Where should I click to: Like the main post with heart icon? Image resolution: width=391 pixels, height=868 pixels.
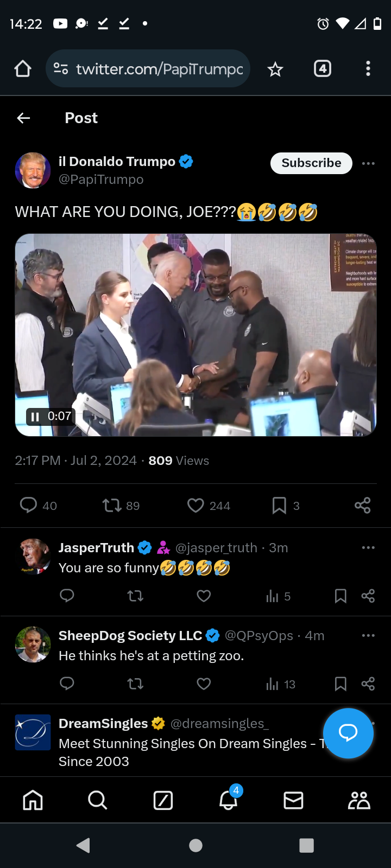(195, 506)
